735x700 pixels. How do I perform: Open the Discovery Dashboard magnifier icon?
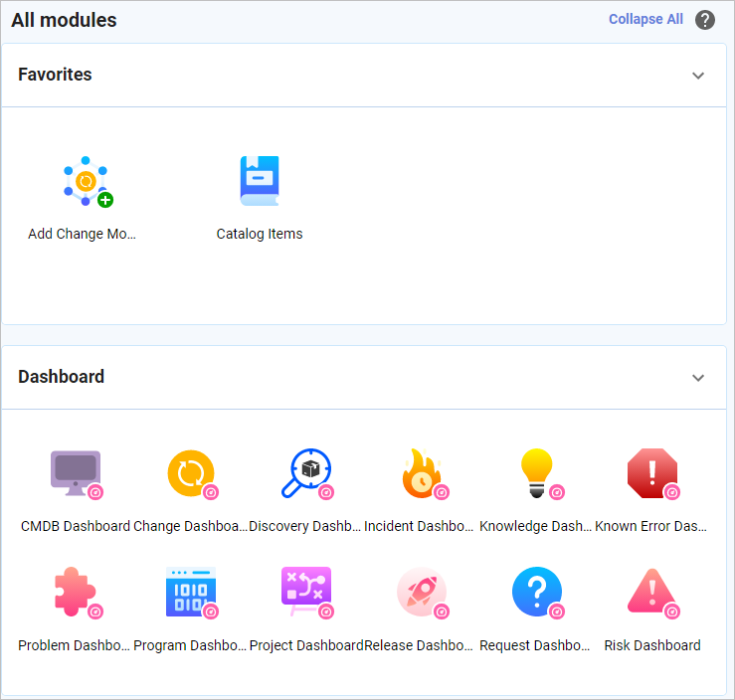pos(306,472)
